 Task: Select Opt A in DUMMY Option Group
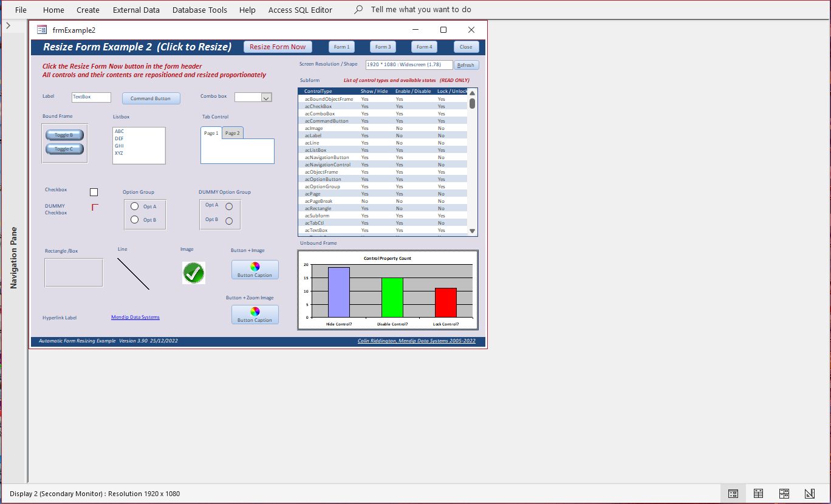(229, 206)
